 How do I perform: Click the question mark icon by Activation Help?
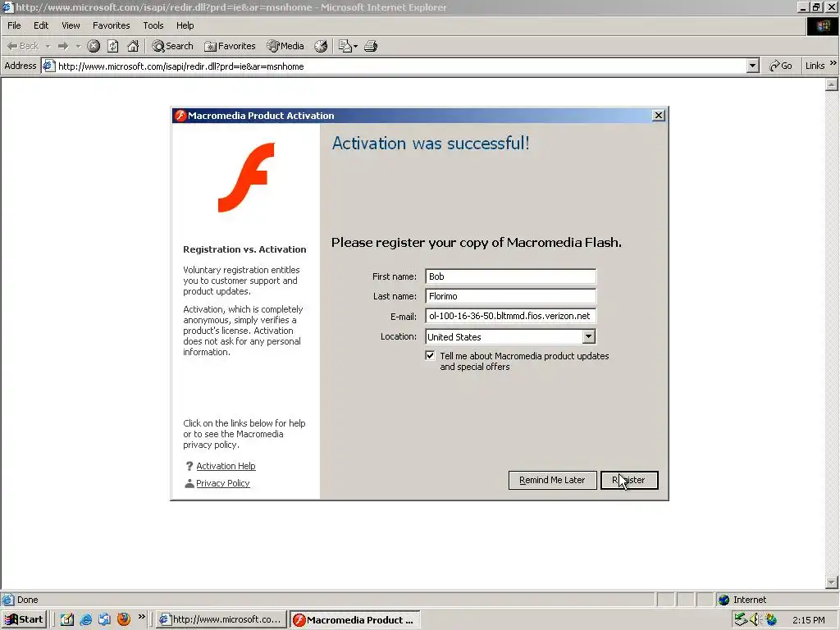click(x=189, y=466)
